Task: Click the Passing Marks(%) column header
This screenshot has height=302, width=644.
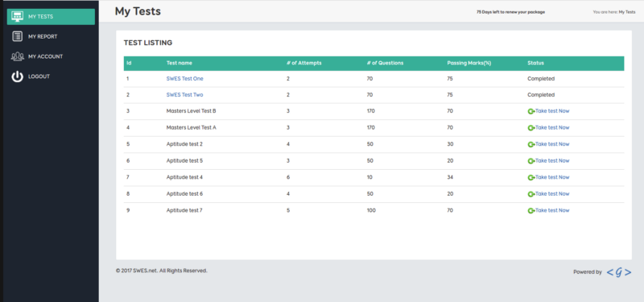Action: click(x=469, y=64)
